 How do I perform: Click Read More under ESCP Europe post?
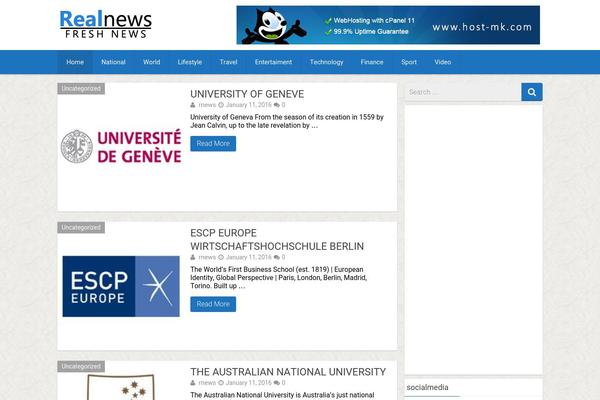point(213,304)
